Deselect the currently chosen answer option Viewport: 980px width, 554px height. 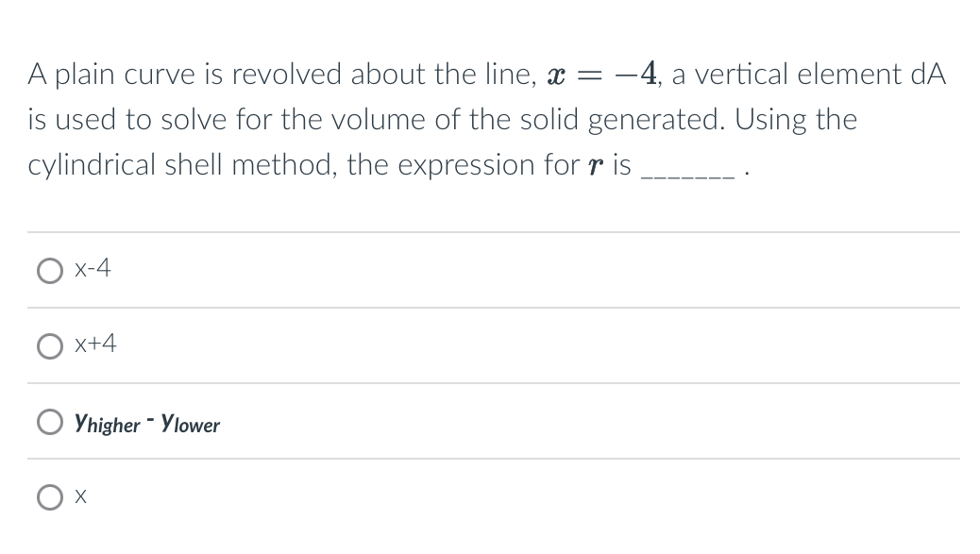50,270
